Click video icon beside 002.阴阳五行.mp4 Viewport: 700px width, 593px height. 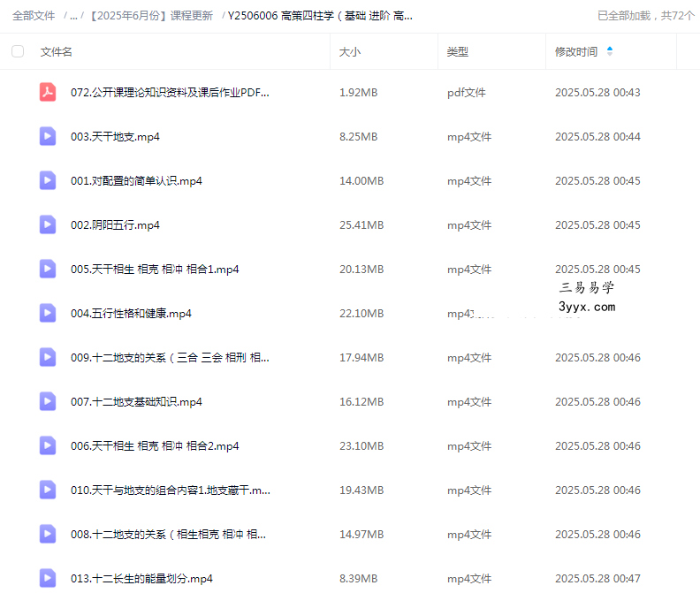point(48,224)
